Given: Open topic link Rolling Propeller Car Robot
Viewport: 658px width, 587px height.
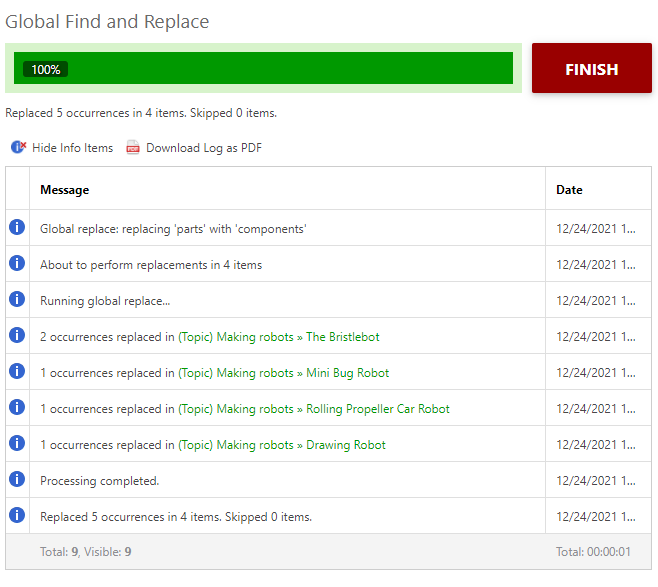Looking at the screenshot, I should [314, 409].
